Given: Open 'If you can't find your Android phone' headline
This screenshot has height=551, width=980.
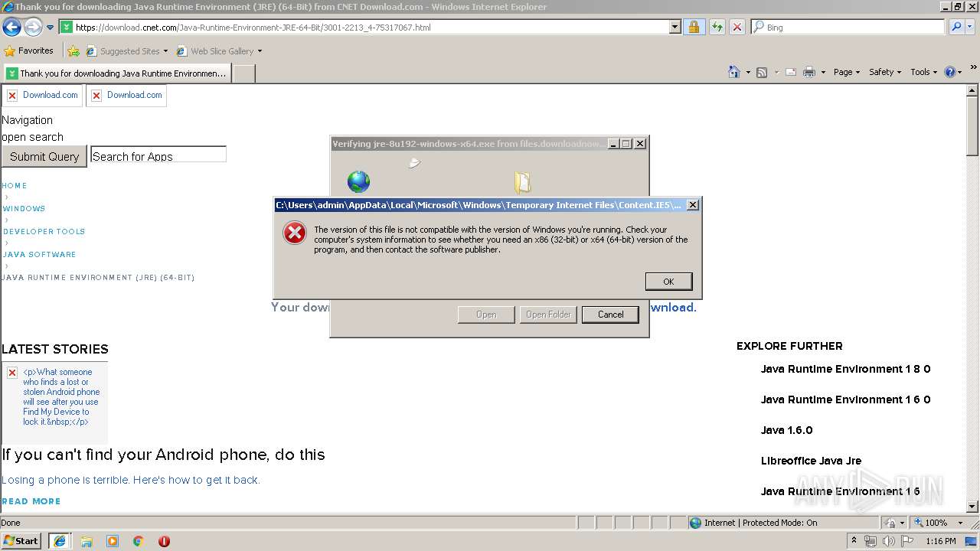Looking at the screenshot, I should pyautogui.click(x=163, y=455).
